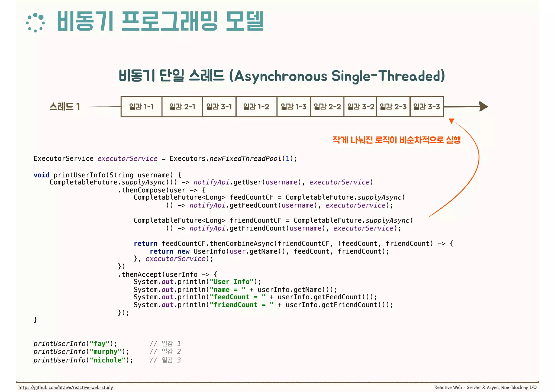Image resolution: width=555 pixels, height=392 pixels.
Task: Click the notifyApi.getUser(username) call
Action: (x=247, y=182)
